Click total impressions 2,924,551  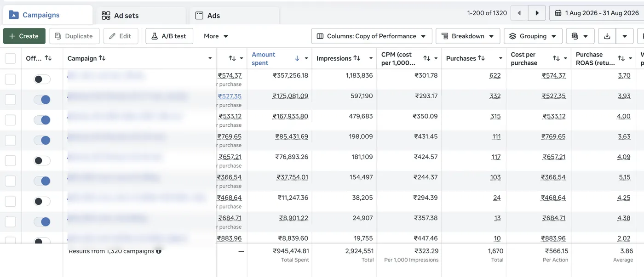point(359,251)
